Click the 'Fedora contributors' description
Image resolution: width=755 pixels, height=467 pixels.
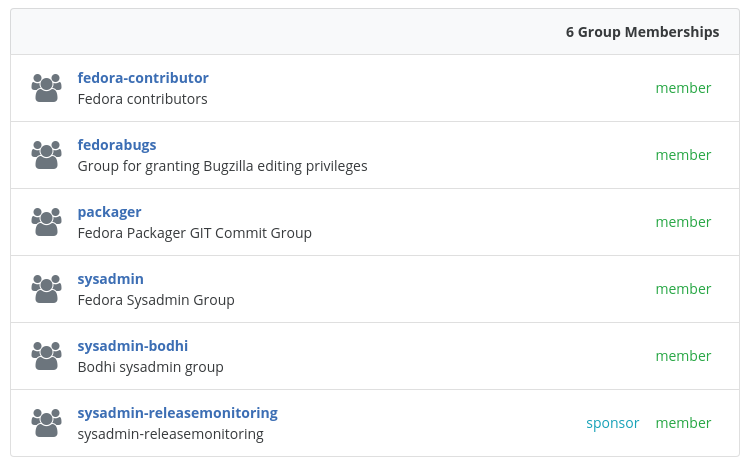pos(143,99)
